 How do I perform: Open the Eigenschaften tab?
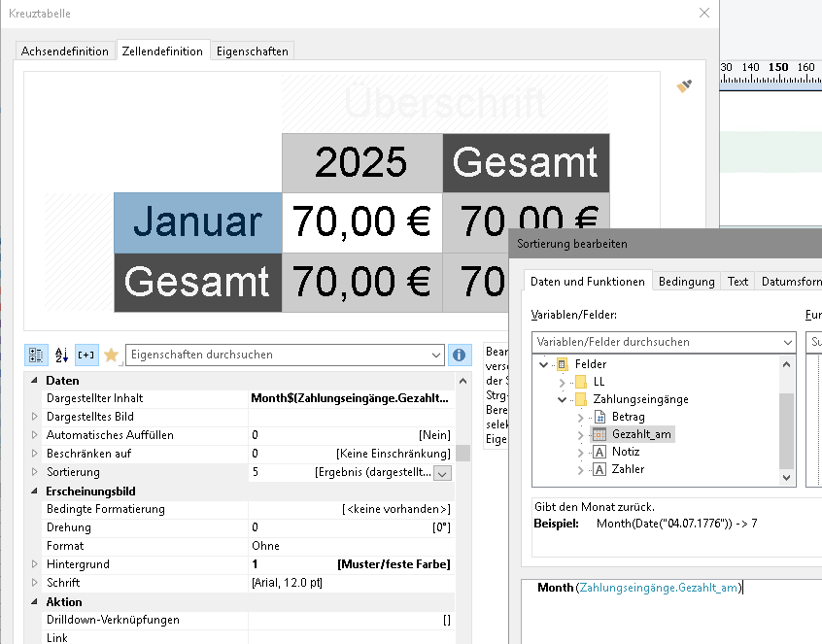click(x=253, y=51)
